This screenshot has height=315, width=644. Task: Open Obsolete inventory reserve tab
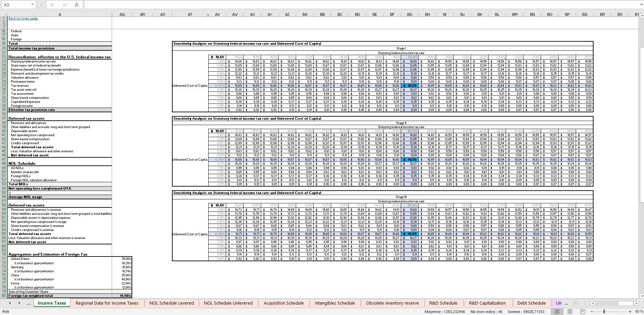(392, 303)
